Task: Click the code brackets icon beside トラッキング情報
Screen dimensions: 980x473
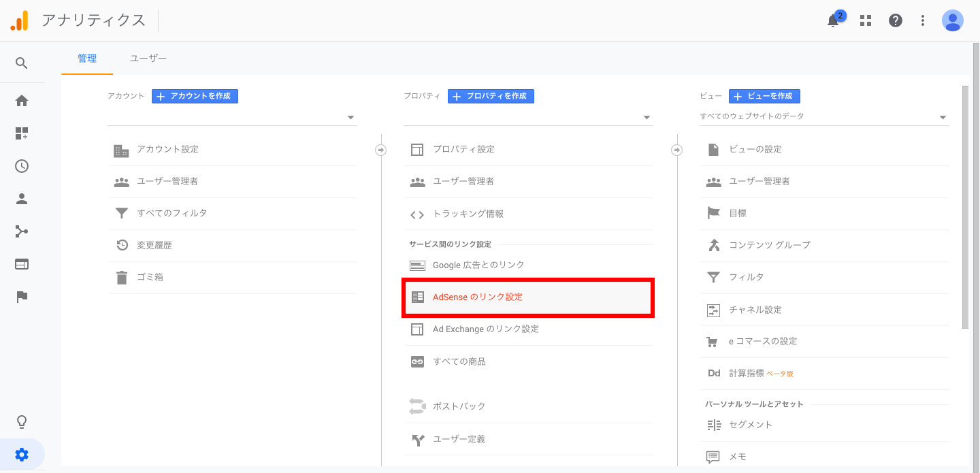Action: click(417, 214)
